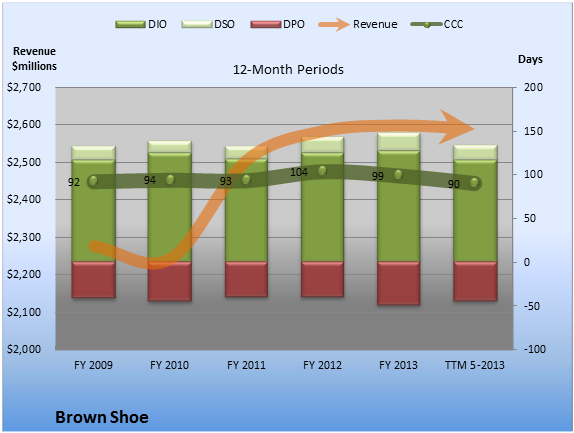Click the $2,700 revenue axis value

click(24, 87)
